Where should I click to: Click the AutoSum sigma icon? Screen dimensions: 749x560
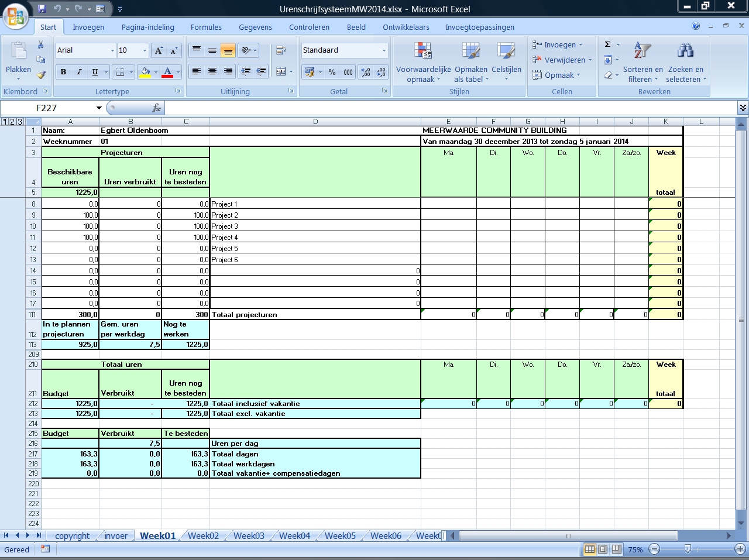608,44
